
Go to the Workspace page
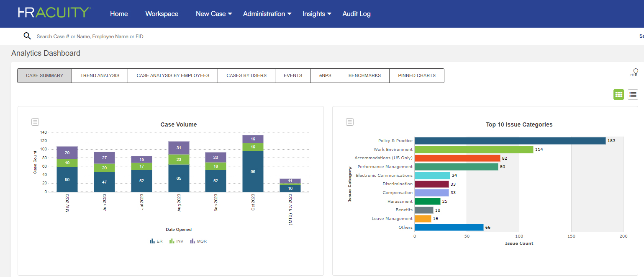pyautogui.click(x=162, y=13)
